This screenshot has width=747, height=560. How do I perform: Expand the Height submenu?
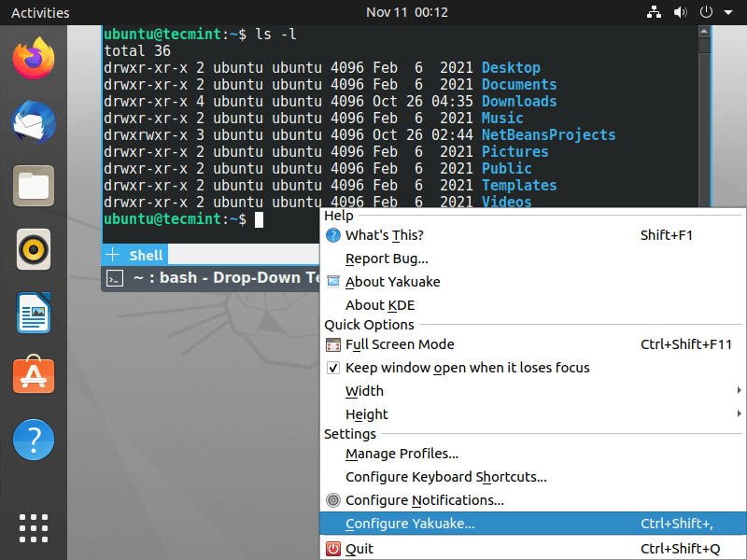[x=532, y=414]
